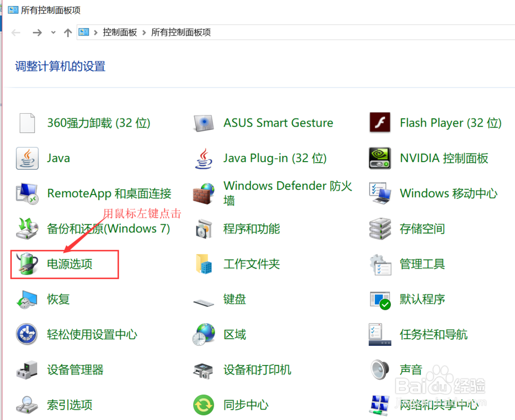Click the RemoteApp 和桌面连接 monitor icon
Screen dimensions: 515x420
27,194
